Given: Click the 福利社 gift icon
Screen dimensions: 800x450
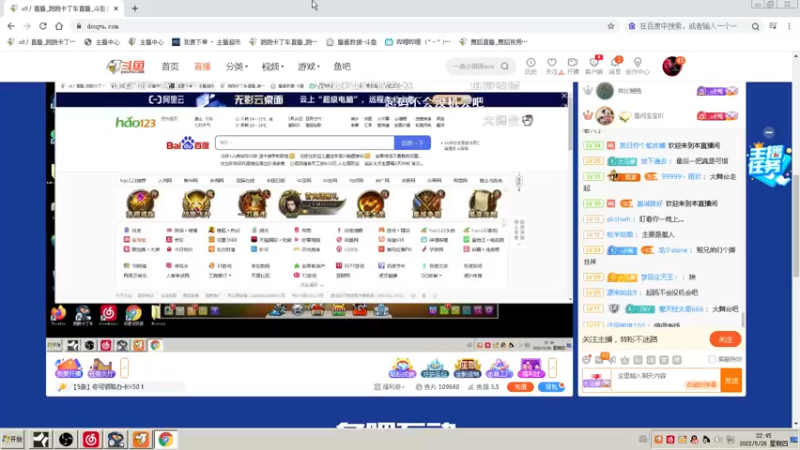Looking at the screenshot, I should pos(531,368).
